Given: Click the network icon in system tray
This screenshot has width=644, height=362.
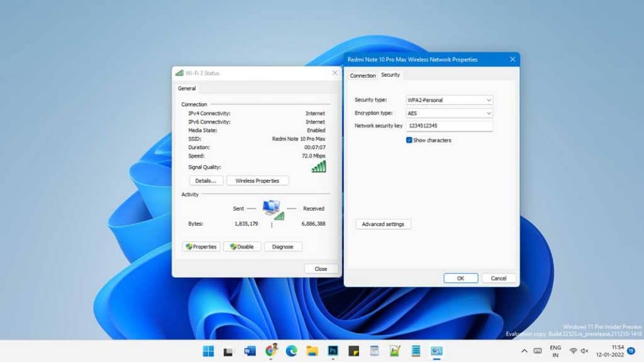Looking at the screenshot, I should (573, 351).
